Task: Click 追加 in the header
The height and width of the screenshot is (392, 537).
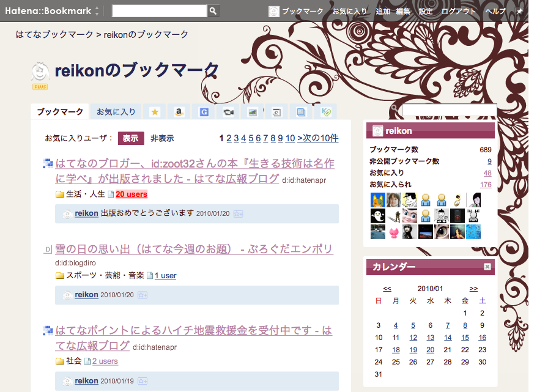Action: (x=383, y=11)
